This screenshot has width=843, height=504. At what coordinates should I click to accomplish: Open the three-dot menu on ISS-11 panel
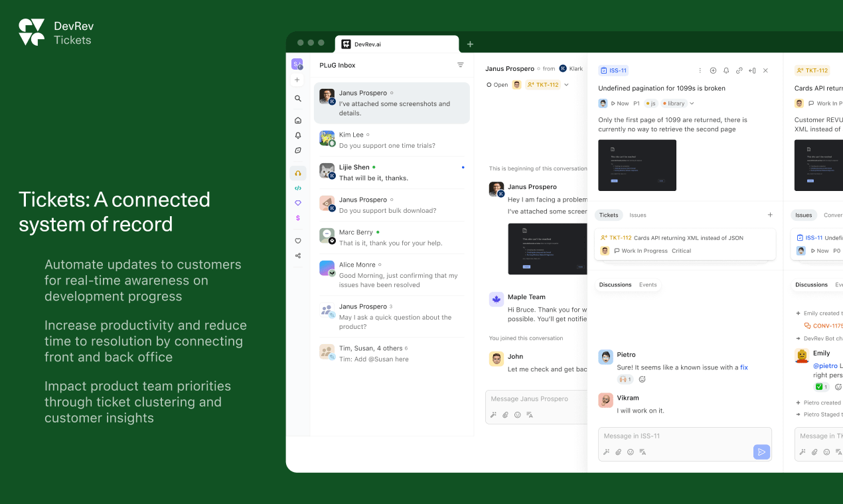point(700,70)
